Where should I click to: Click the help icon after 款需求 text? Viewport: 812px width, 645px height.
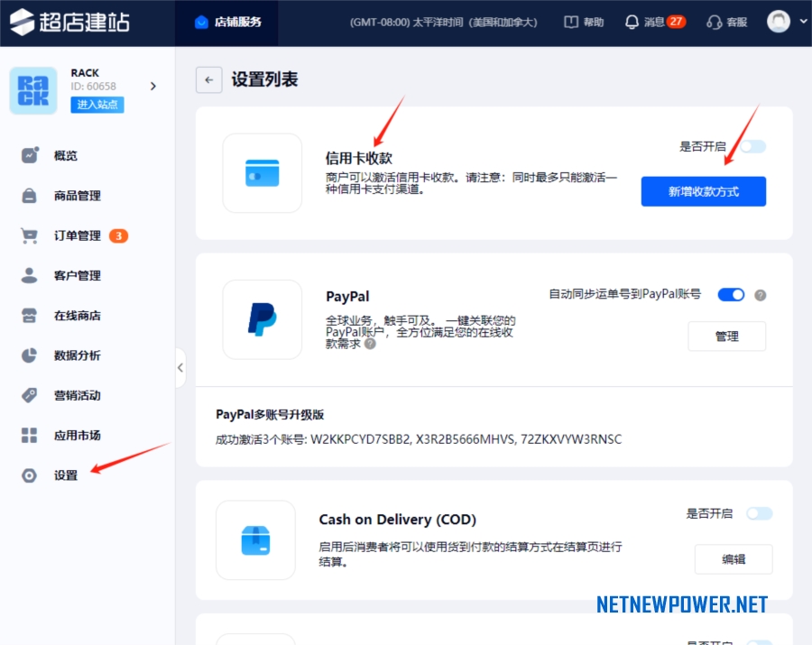[370, 344]
